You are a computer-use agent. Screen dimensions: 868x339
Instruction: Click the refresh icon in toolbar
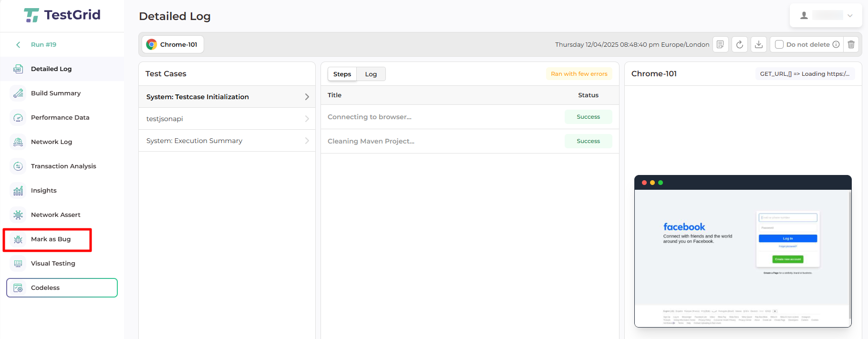tap(740, 44)
